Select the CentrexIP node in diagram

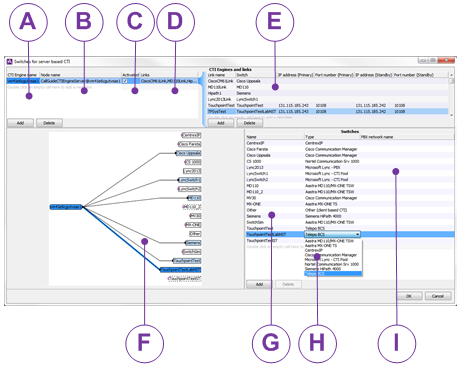pos(192,135)
